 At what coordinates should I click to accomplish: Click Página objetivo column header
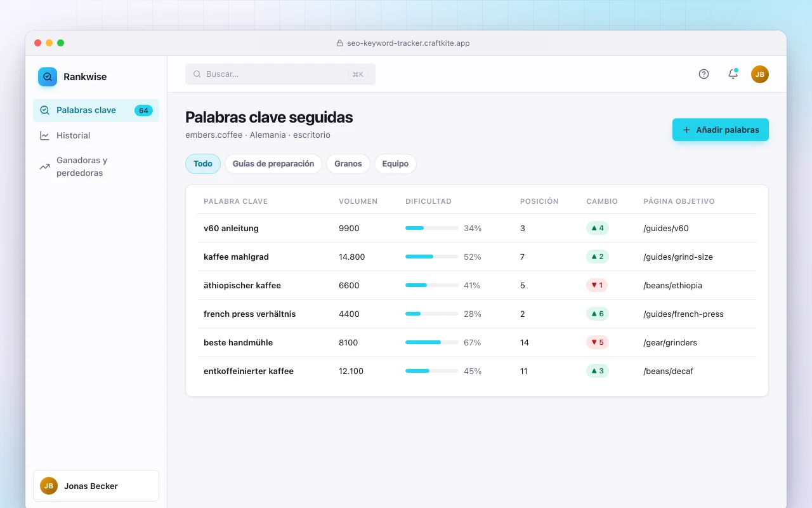679,201
